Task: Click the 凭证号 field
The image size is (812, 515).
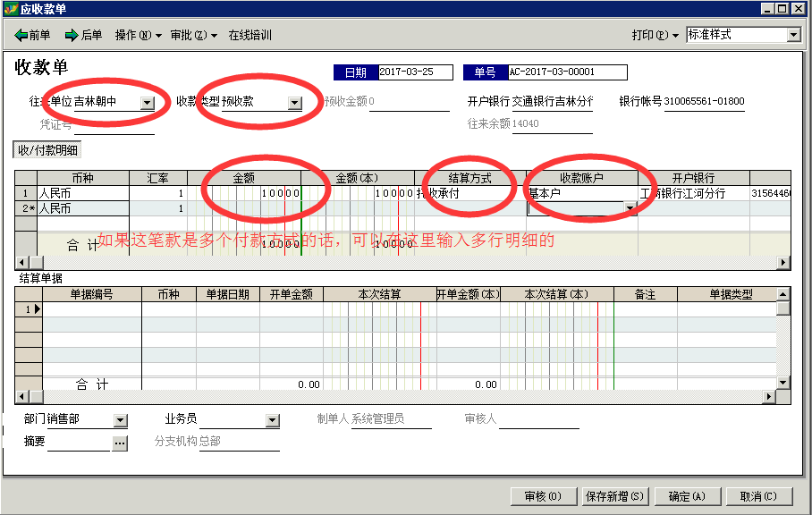Action: 114,125
